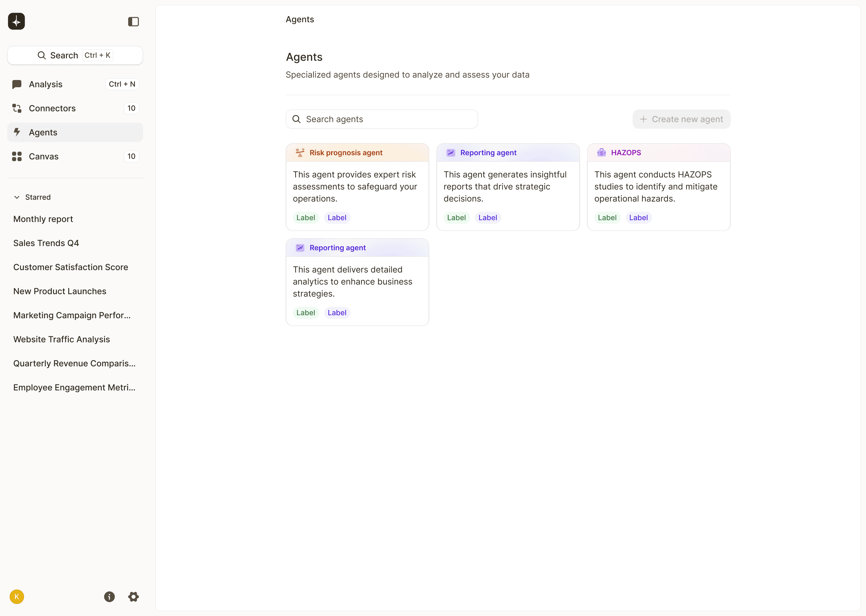Open Analysis in the sidebar
This screenshot has width=866, height=616.
click(x=75, y=84)
